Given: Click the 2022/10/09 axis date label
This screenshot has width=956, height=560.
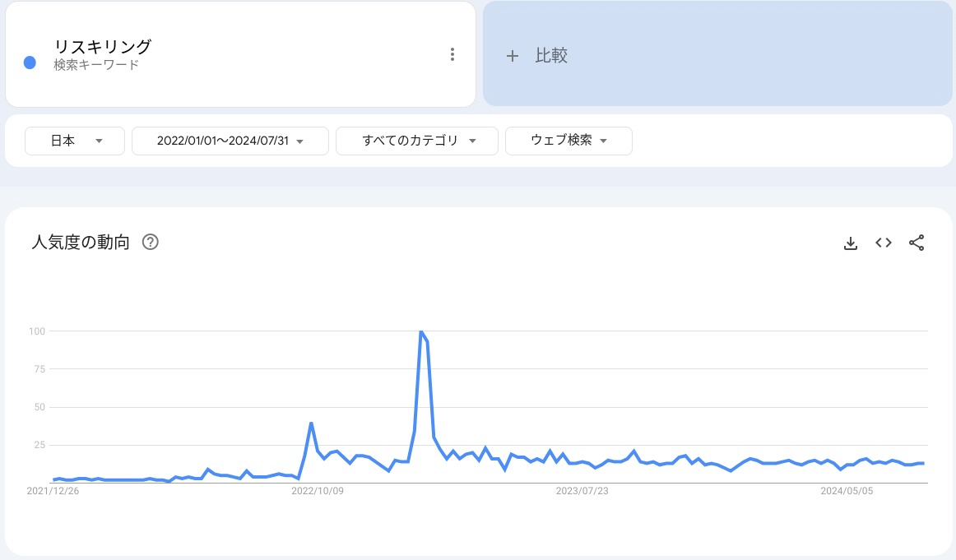Looking at the screenshot, I should tap(318, 491).
